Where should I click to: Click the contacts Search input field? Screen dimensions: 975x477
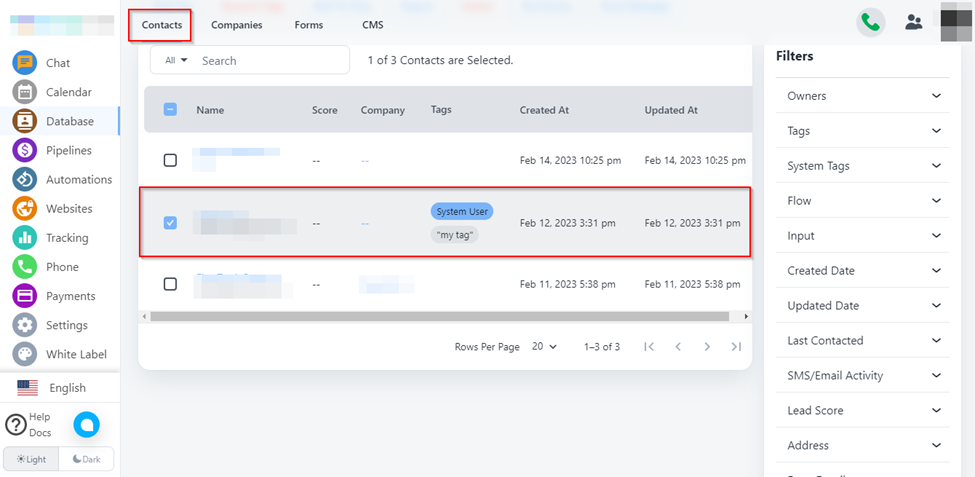point(270,60)
